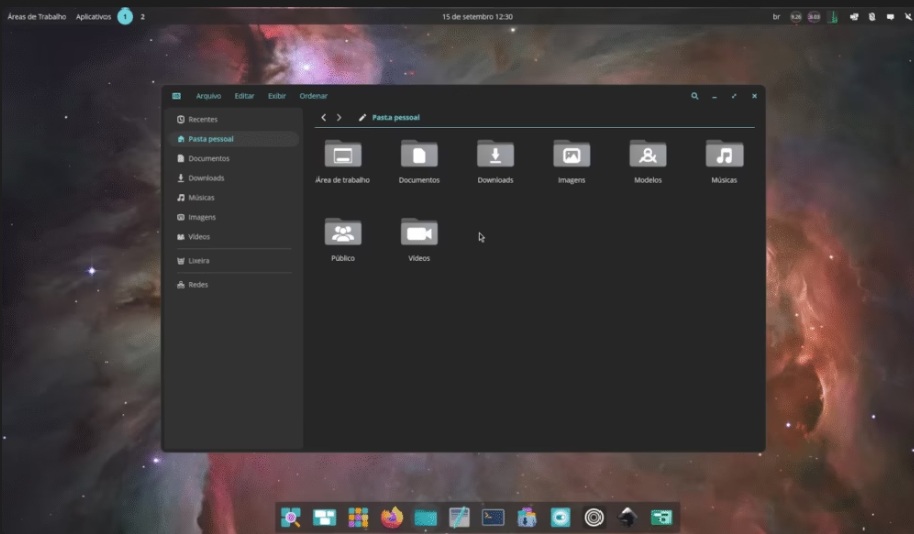This screenshot has width=914, height=534.
Task: Toggle the sidebar icon in the title bar
Action: coord(177,96)
